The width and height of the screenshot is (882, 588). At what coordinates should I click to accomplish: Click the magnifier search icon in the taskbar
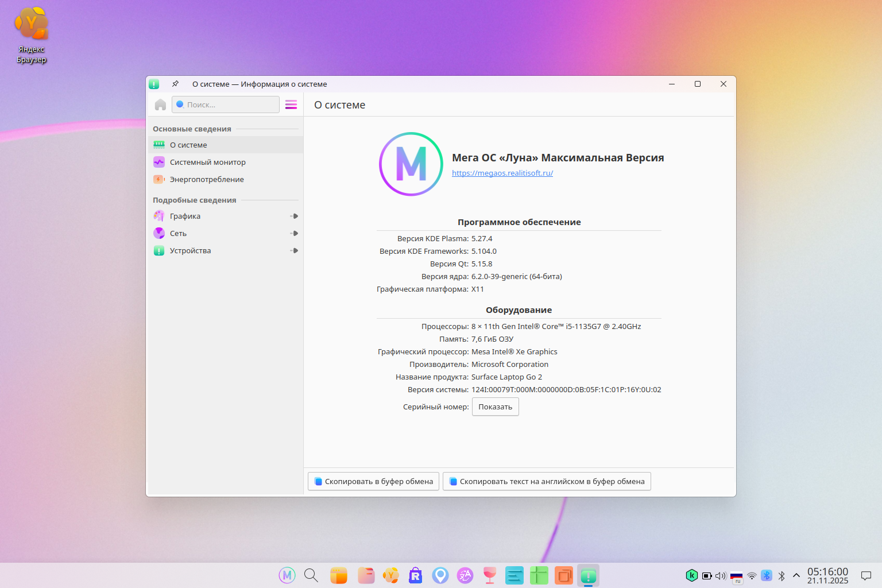(311, 575)
